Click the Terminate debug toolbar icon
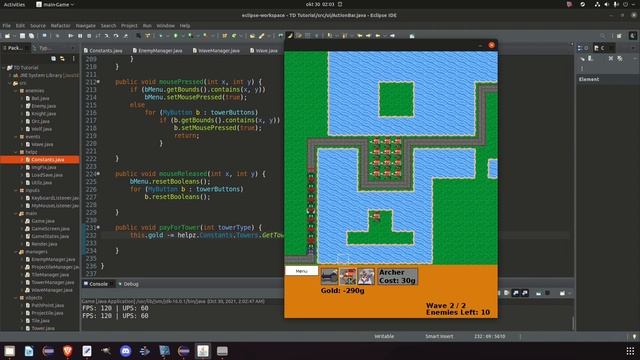This screenshot has height=360, width=640. (89, 36)
